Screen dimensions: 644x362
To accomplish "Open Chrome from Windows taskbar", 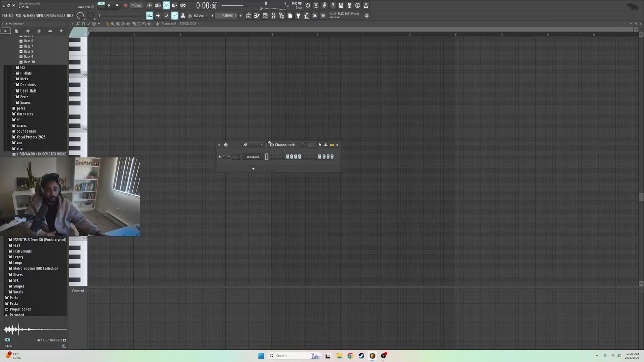I will click(350, 356).
